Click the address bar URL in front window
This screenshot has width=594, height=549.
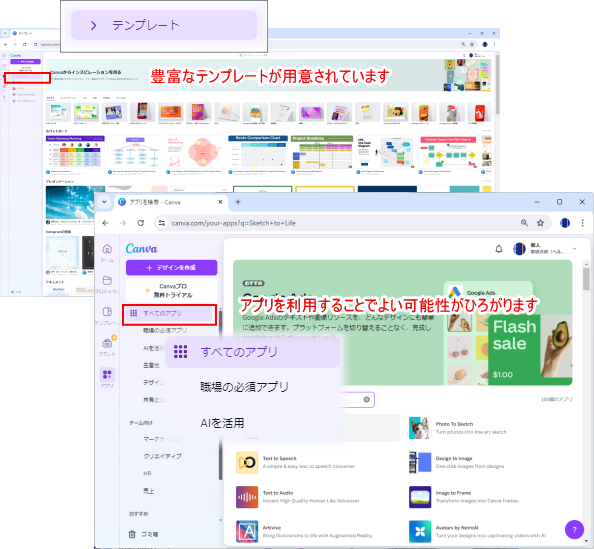233,223
